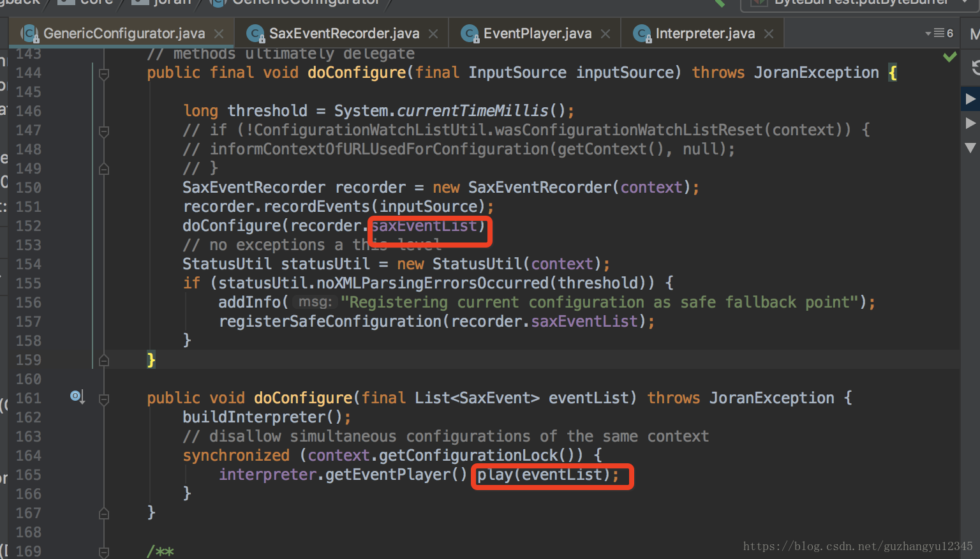The image size is (980, 559).
Task: Collapse the Javadoc fold at line 169
Action: click(x=104, y=552)
